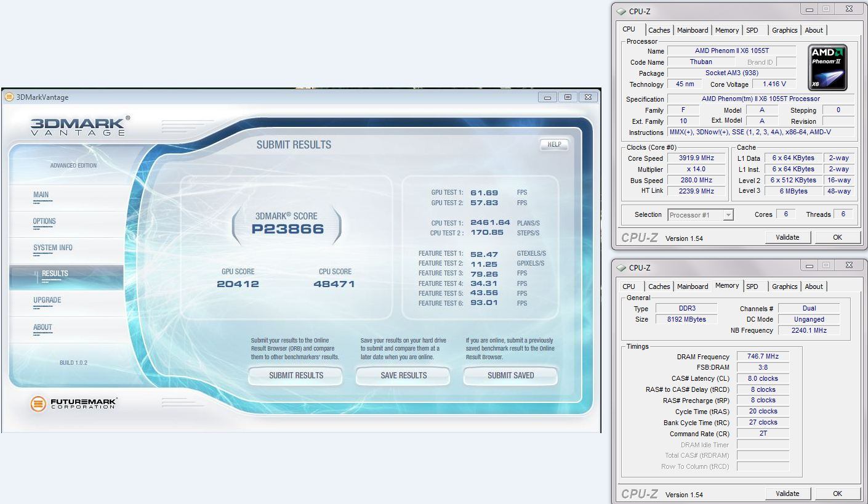Click the 3DMarkVantage title bar icon
This screenshot has height=504, width=868.
coord(9,97)
